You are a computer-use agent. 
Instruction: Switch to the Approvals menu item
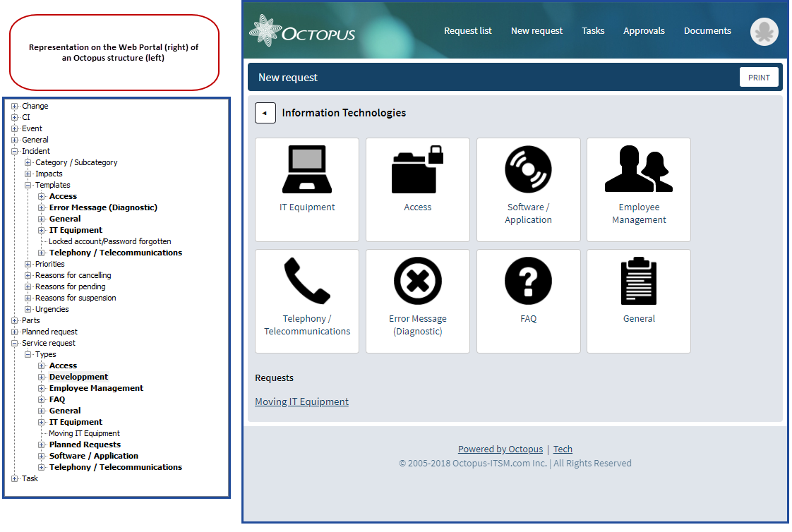point(644,31)
